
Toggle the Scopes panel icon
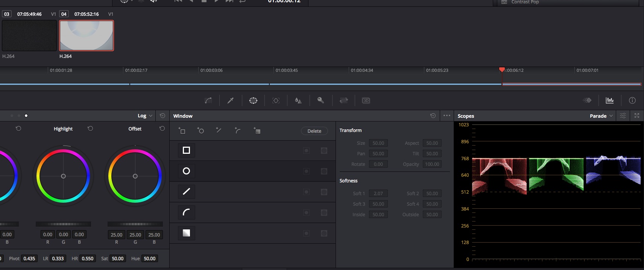[x=610, y=100]
